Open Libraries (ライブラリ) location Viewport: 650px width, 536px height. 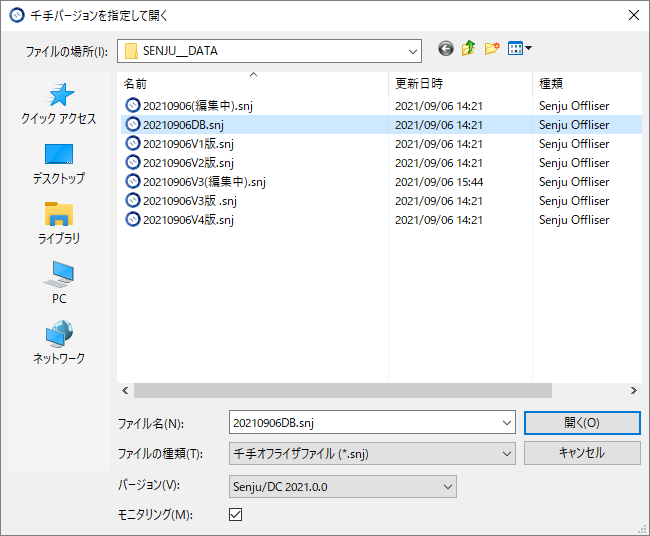click(59, 223)
